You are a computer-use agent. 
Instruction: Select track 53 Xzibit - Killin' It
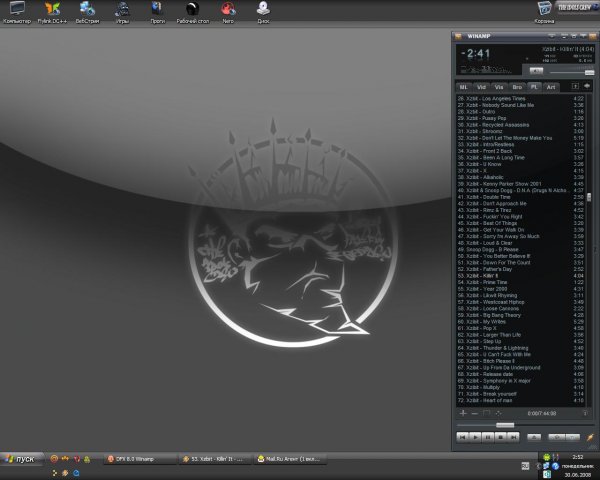(x=521, y=276)
